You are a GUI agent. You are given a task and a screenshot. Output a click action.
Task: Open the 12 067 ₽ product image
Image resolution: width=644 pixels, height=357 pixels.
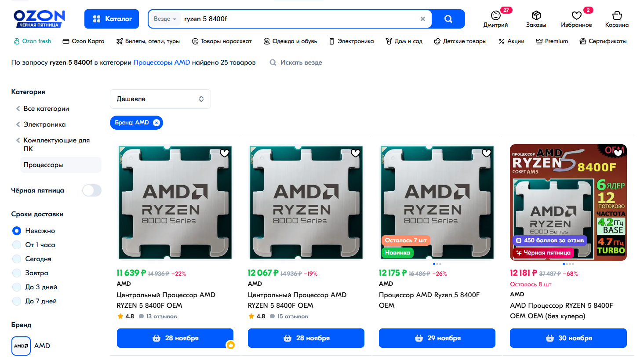point(306,202)
